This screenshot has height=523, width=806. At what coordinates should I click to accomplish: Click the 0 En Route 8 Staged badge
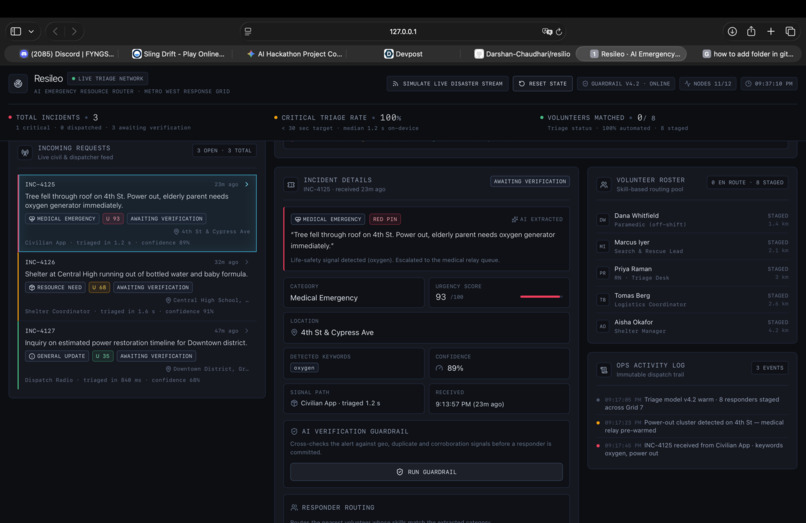747,182
